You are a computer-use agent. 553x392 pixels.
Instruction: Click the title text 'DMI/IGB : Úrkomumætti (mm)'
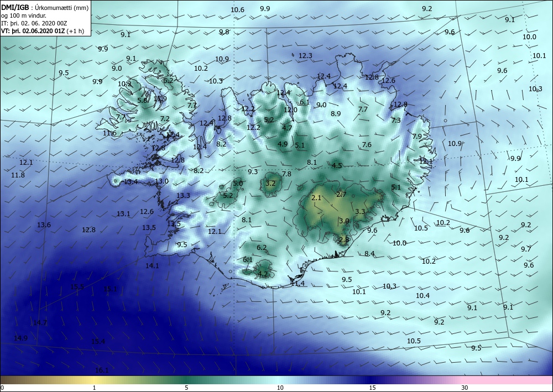coord(45,7)
